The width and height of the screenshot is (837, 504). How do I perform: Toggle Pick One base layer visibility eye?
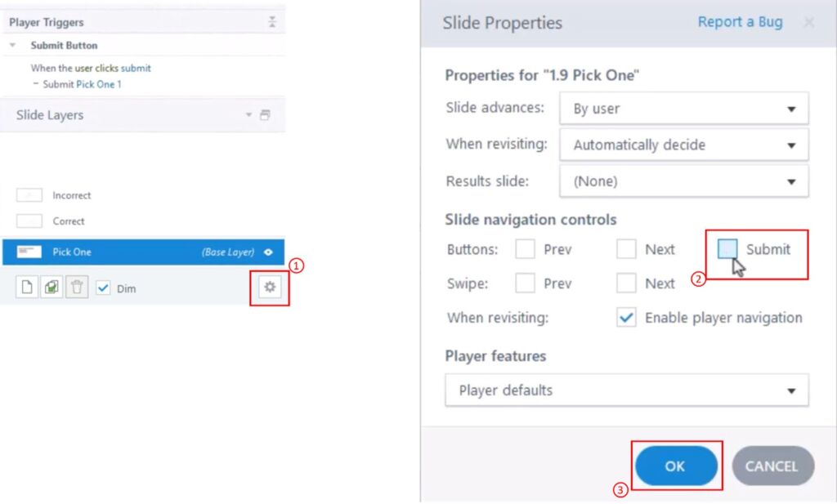[268, 252]
